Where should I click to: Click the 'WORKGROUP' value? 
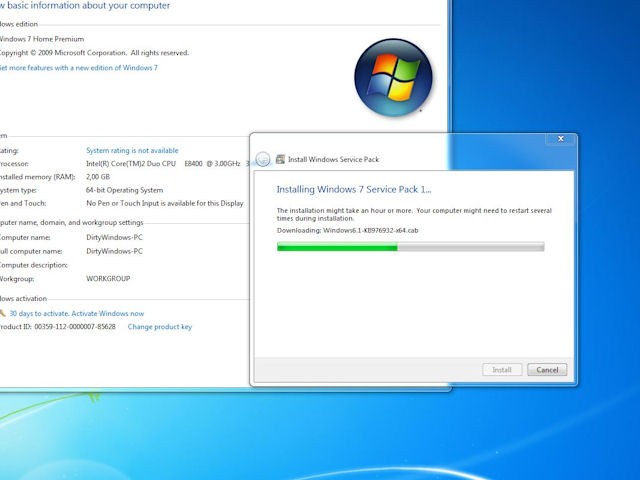[108, 279]
